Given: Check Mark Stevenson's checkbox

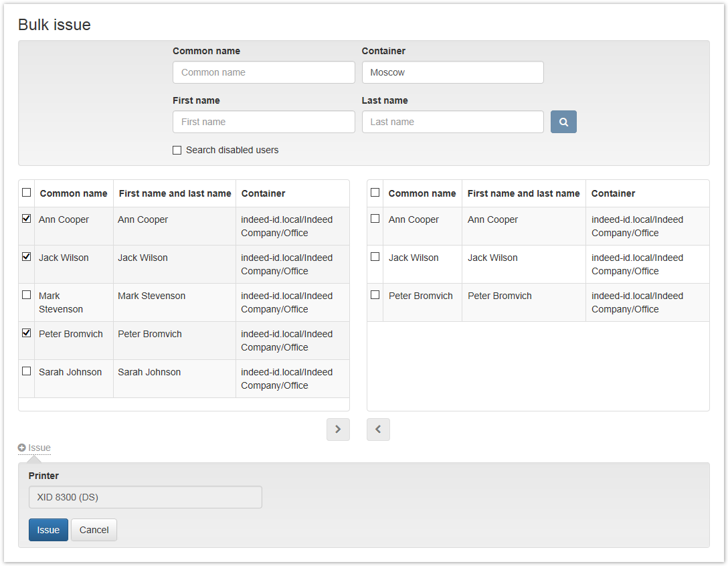Looking at the screenshot, I should point(27,295).
